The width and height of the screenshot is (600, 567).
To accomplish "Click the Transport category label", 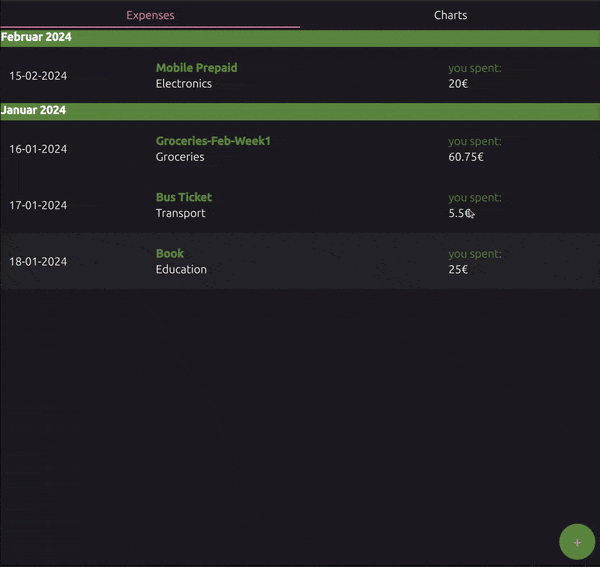I will tap(180, 213).
